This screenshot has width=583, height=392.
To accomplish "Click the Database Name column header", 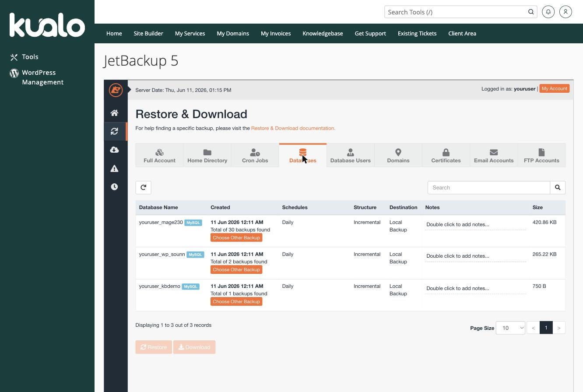I will point(158,207).
